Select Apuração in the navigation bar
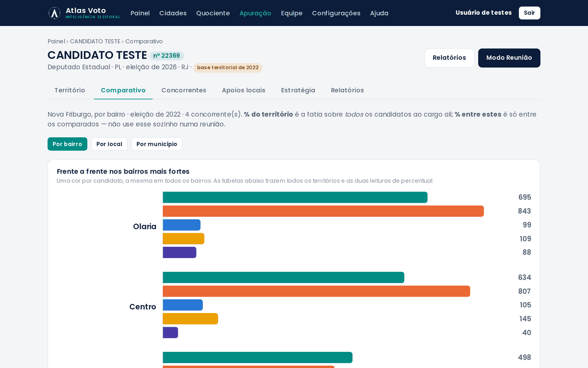588x368 pixels. 255,13
